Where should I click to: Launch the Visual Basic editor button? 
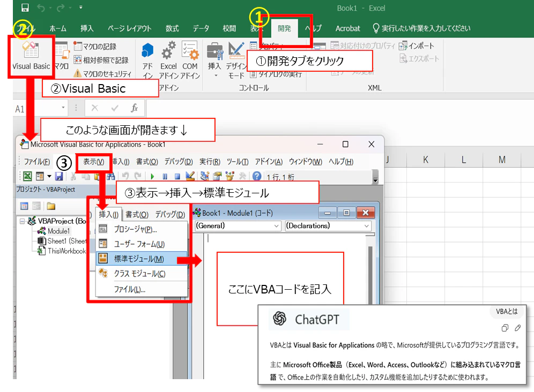[31, 56]
